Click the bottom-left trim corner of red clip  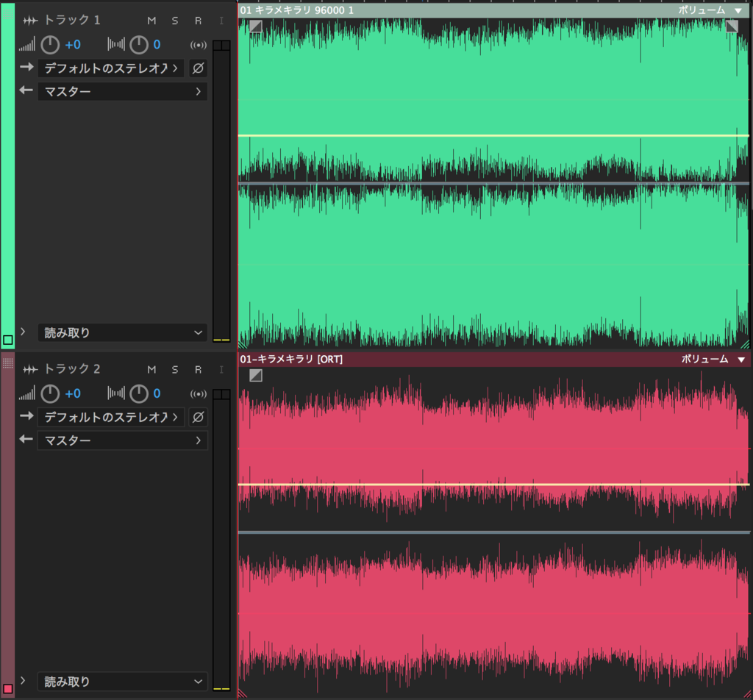243,693
